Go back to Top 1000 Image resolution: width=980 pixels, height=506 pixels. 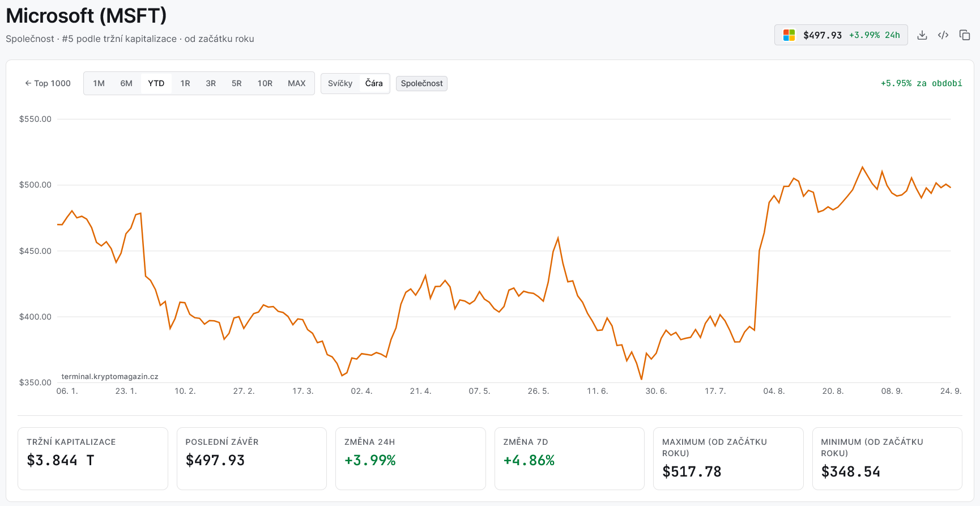[x=48, y=83]
